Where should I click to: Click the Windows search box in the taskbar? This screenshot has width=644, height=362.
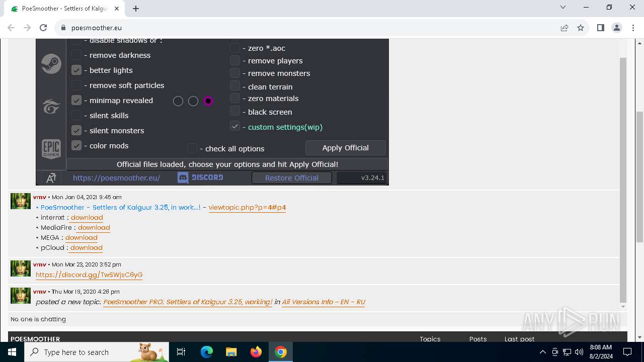click(97, 352)
